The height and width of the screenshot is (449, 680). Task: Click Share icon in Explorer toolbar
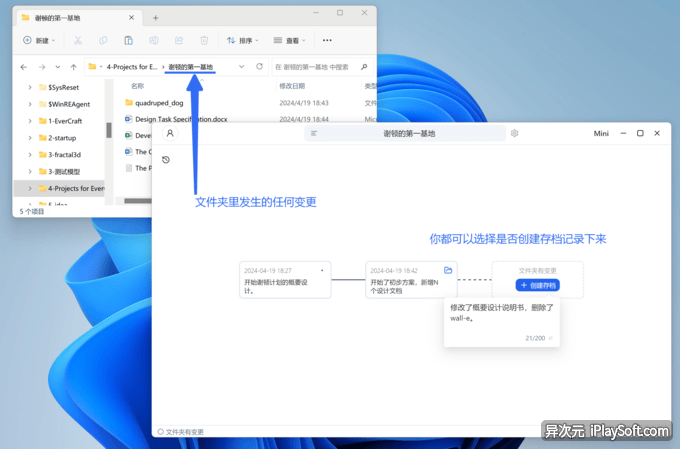coord(179,40)
